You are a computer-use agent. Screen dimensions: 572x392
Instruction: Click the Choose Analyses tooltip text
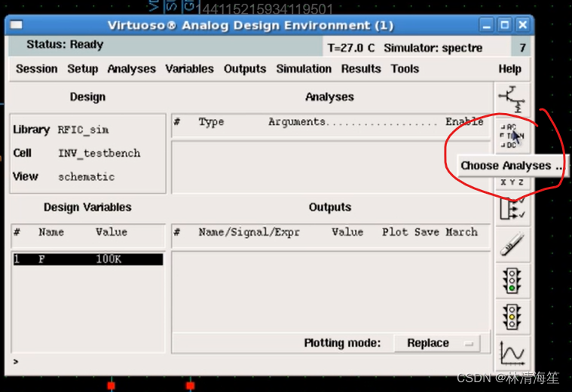pos(511,166)
